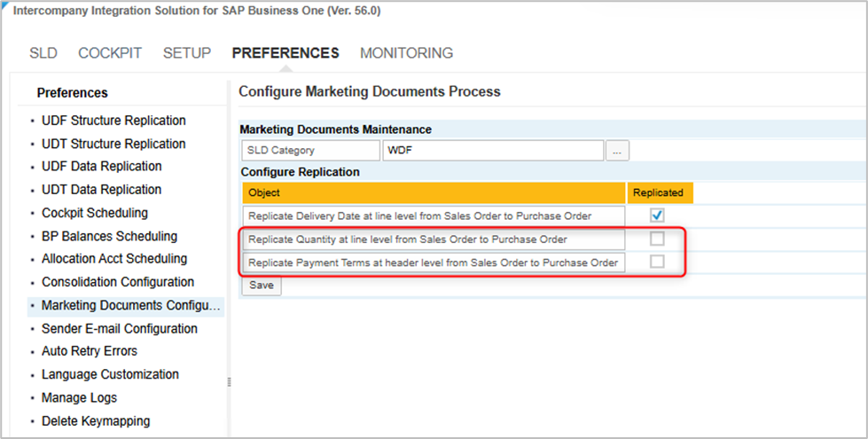Image resolution: width=868 pixels, height=439 pixels.
Task: Click the WDF category input field
Action: [x=492, y=151]
